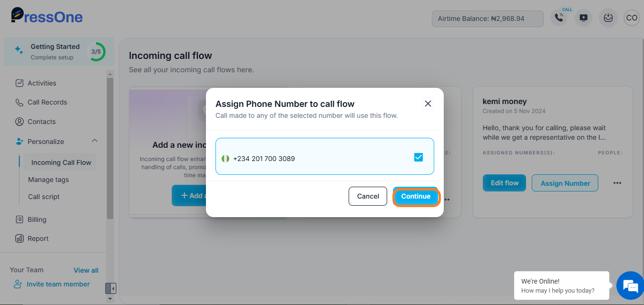Click the Airtime Balance field
The width and height of the screenshot is (644, 305).
click(488, 19)
